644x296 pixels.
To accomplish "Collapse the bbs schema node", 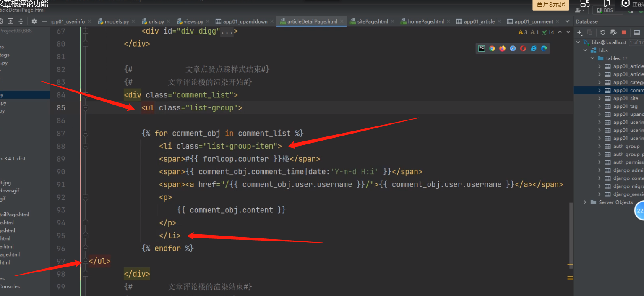I will coord(586,50).
